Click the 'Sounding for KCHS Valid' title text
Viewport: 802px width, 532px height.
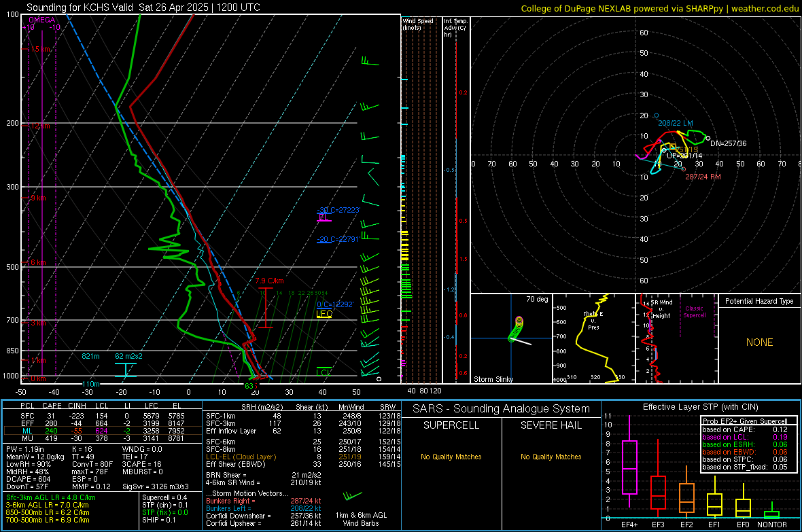(x=80, y=7)
